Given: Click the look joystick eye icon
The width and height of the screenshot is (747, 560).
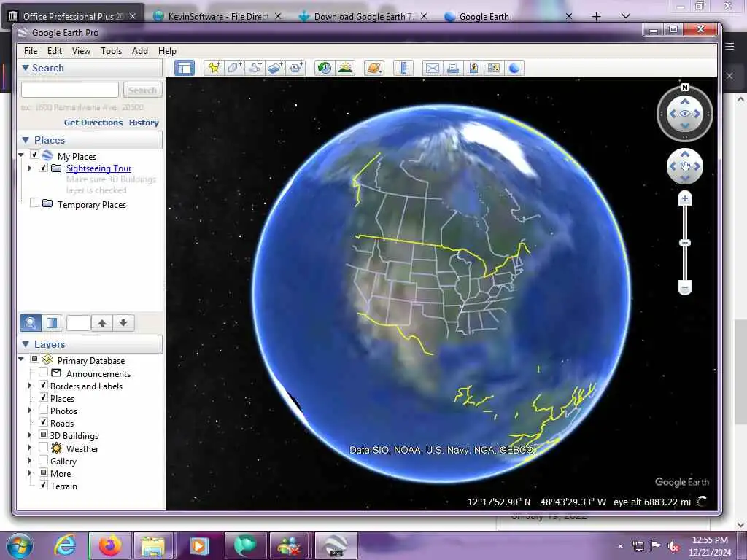Looking at the screenshot, I should [x=684, y=113].
